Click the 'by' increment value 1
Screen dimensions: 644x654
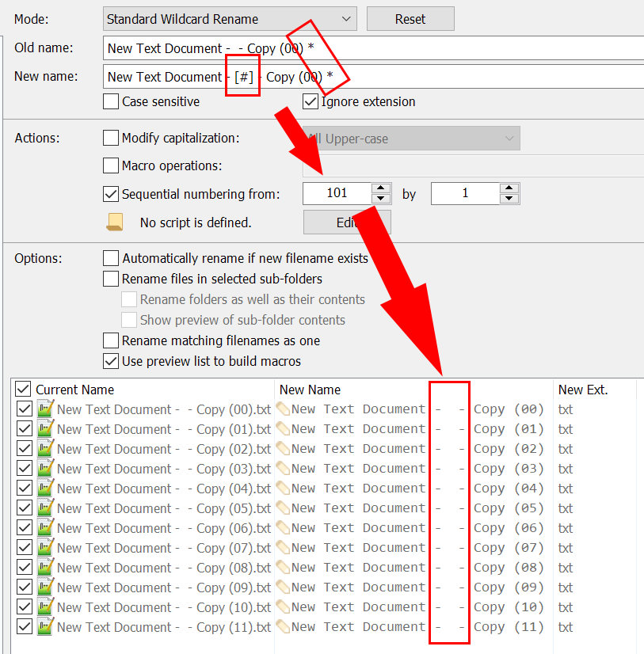465,193
